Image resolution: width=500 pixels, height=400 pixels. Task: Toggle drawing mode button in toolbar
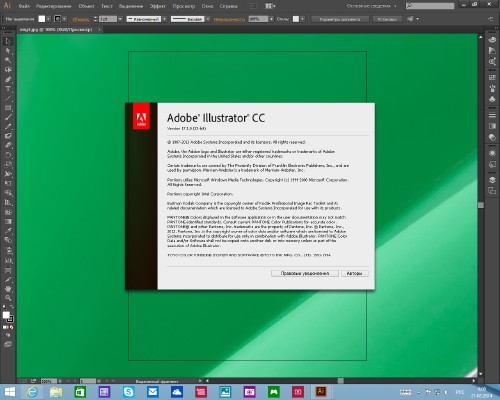pyautogui.click(x=8, y=335)
